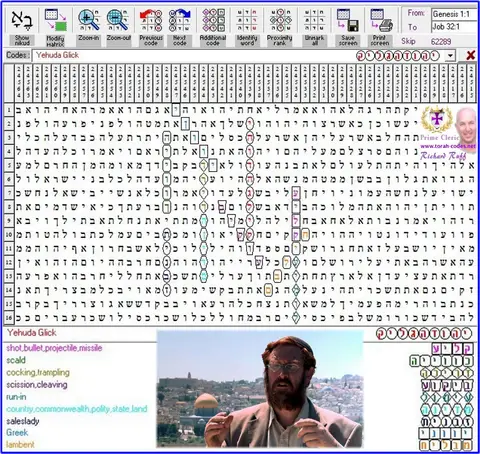The height and width of the screenshot is (454, 480).
Task: Select the Yehuda Glick code field
Action: (239, 55)
